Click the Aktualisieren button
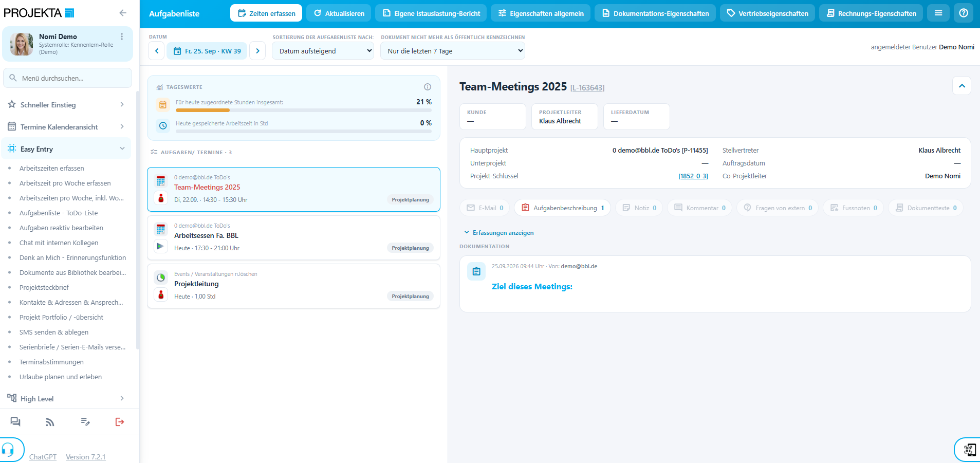Image resolution: width=980 pixels, height=463 pixels. tap(339, 13)
